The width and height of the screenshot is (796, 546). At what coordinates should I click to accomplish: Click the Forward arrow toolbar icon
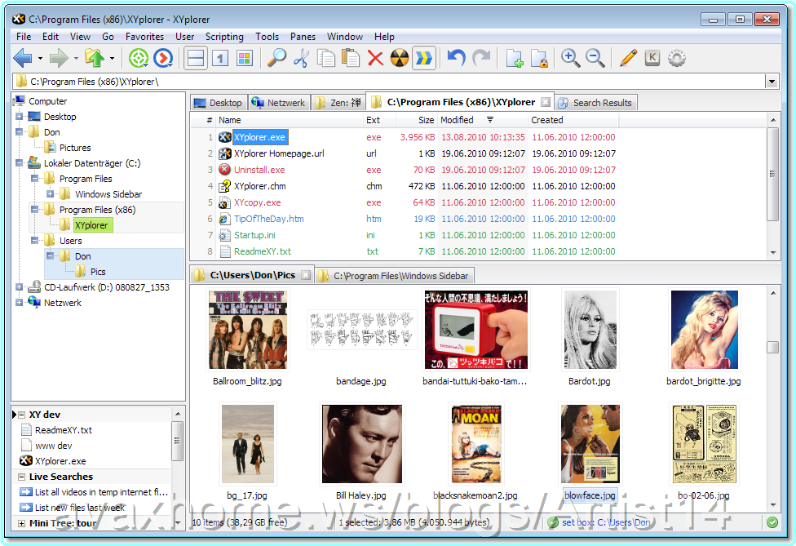point(58,58)
